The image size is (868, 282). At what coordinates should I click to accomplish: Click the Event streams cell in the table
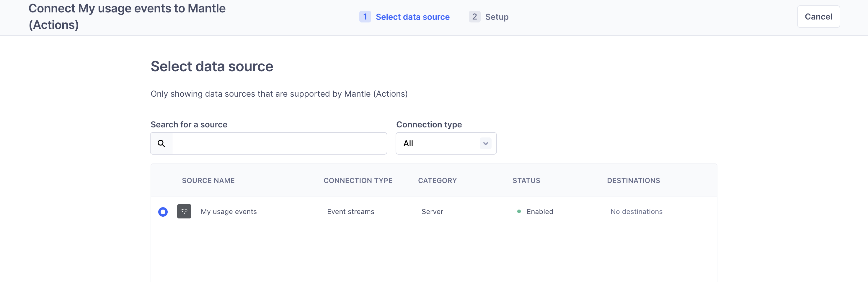point(350,212)
